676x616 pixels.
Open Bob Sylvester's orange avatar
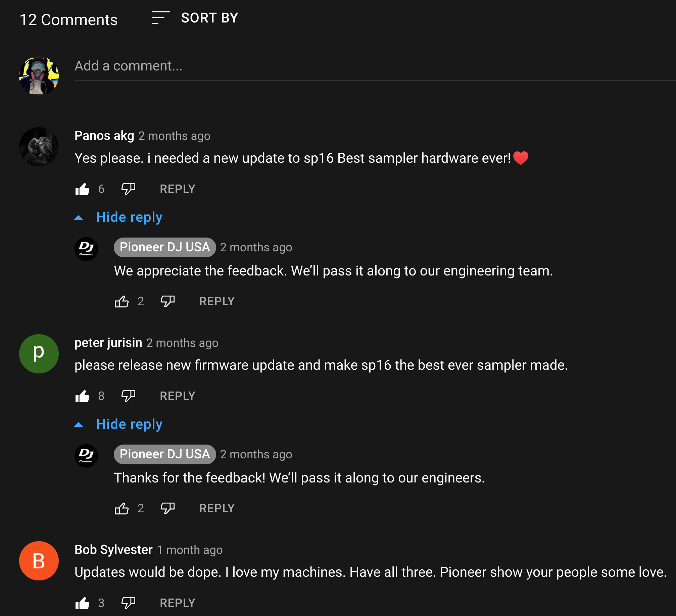coord(39,561)
